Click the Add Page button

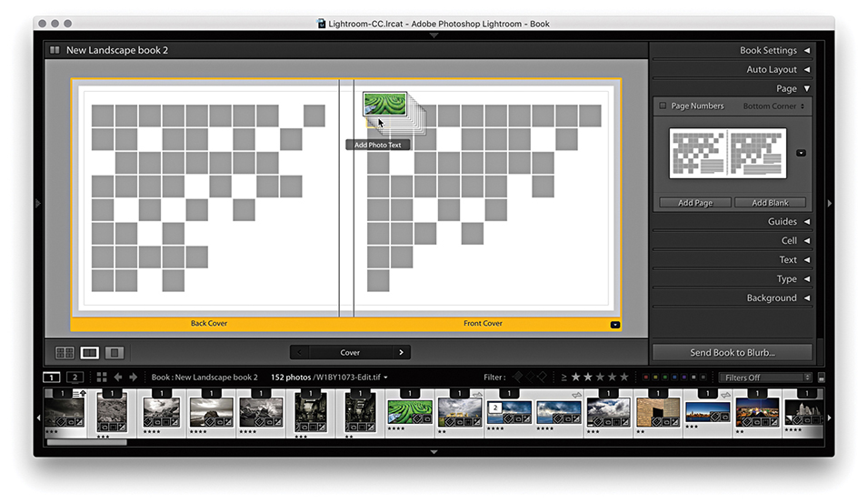tap(695, 203)
